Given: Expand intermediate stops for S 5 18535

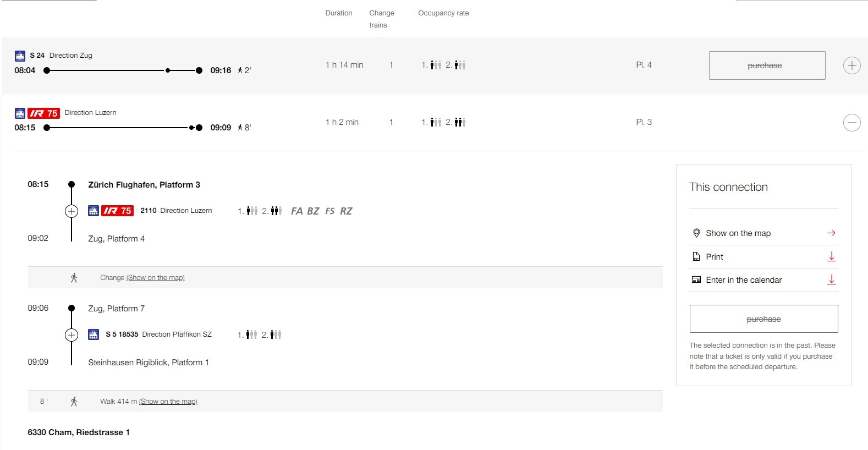Looking at the screenshot, I should [x=72, y=335].
